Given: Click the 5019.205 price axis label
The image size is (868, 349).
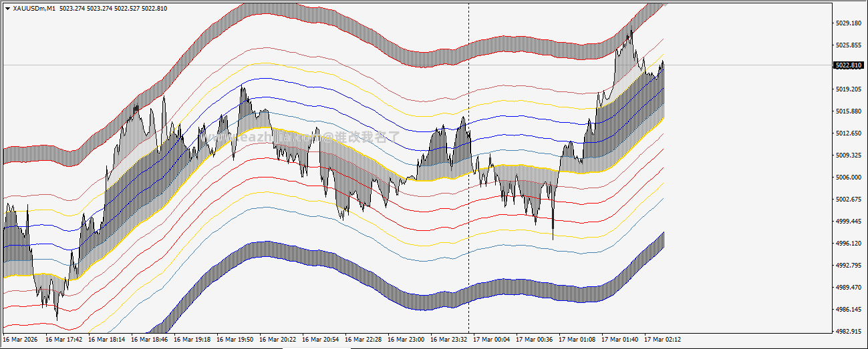Looking at the screenshot, I should coord(847,89).
